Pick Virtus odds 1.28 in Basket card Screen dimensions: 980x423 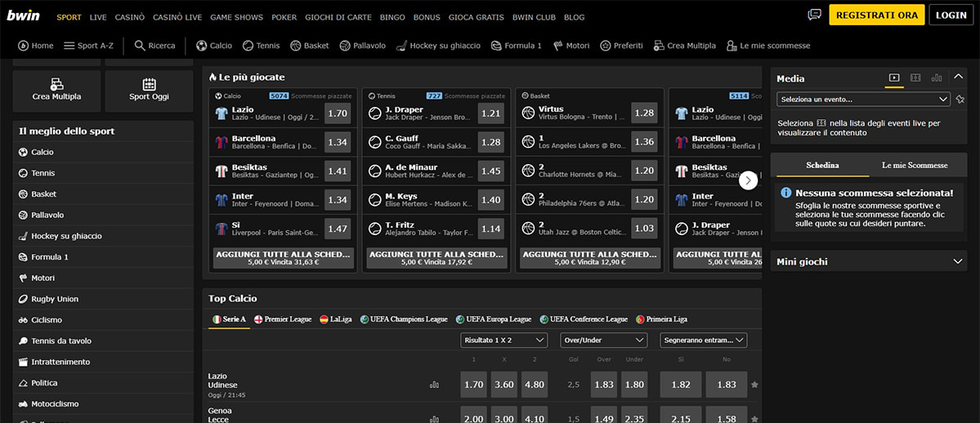coord(644,113)
